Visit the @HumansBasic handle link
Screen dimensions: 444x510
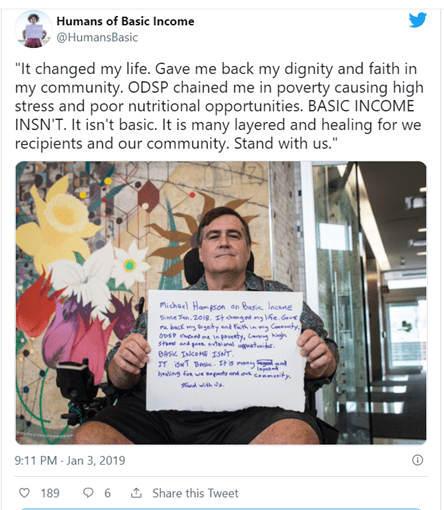click(97, 37)
